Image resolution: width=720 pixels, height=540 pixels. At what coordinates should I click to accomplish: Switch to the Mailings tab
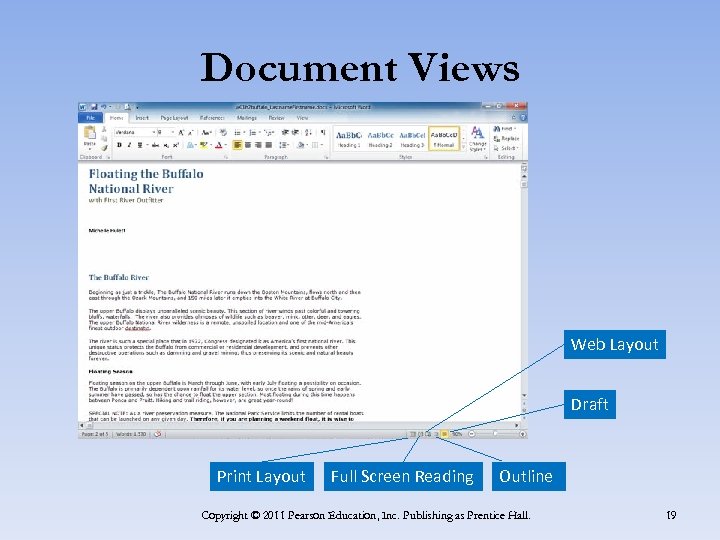(247, 118)
